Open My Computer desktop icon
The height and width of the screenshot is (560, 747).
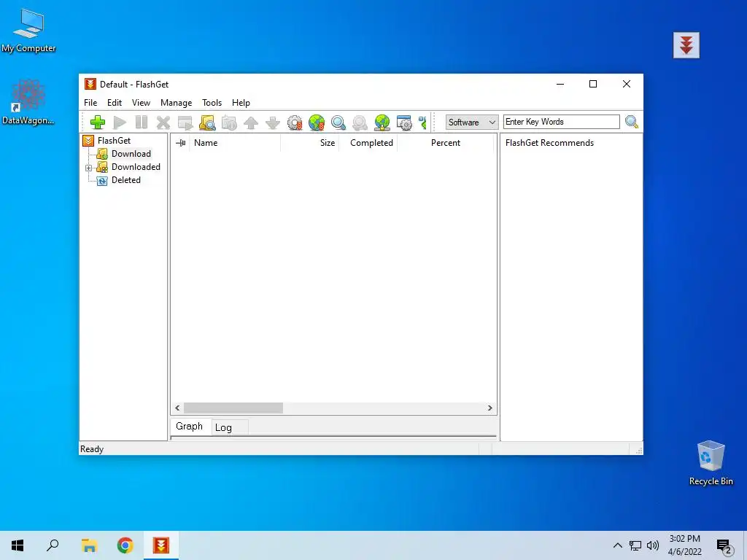[28, 31]
